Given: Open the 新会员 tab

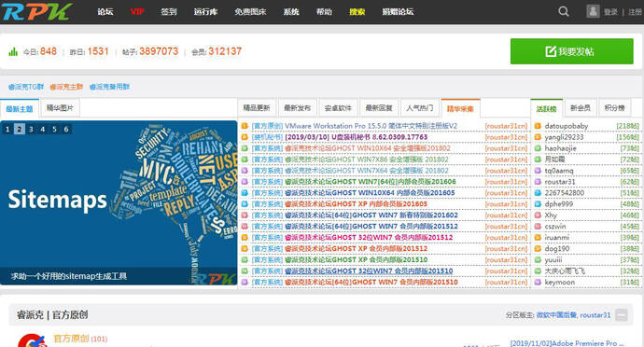Looking at the screenshot, I should (581, 107).
